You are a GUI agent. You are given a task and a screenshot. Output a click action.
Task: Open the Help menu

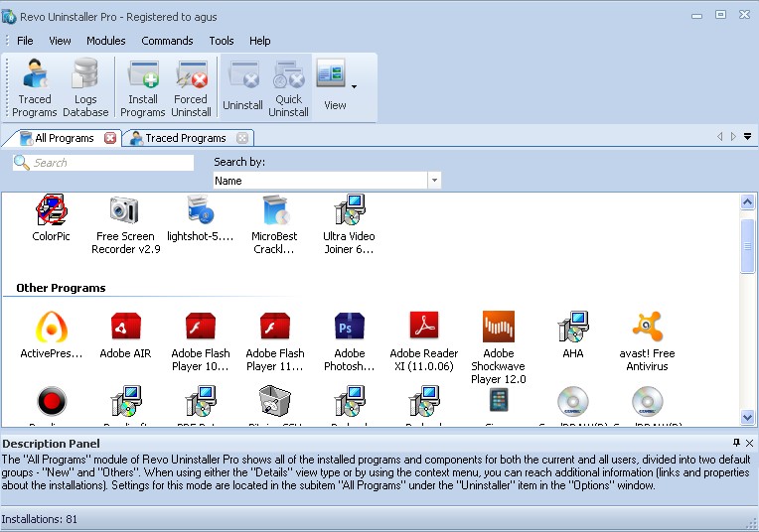260,41
